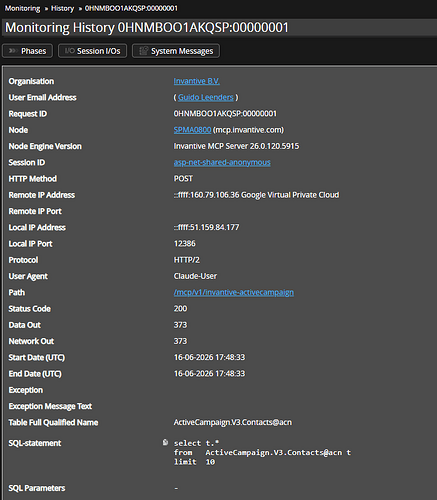
Task: Click the Exception Message Text label
Action: (50, 406)
